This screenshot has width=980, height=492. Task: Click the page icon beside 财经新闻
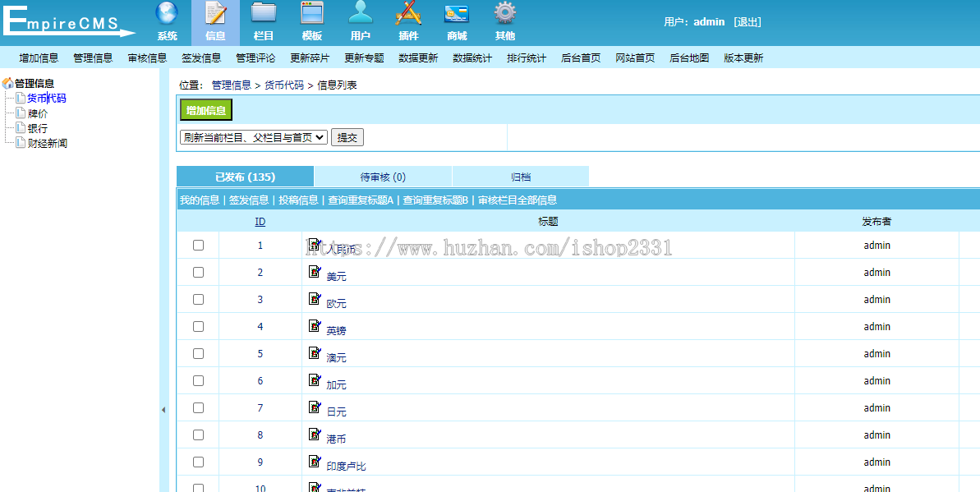click(x=21, y=143)
